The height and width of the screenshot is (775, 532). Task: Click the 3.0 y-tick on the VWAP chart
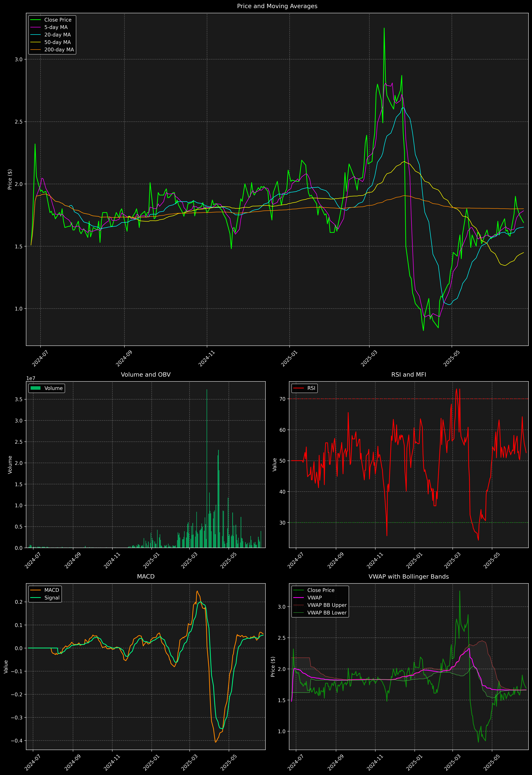click(x=282, y=607)
